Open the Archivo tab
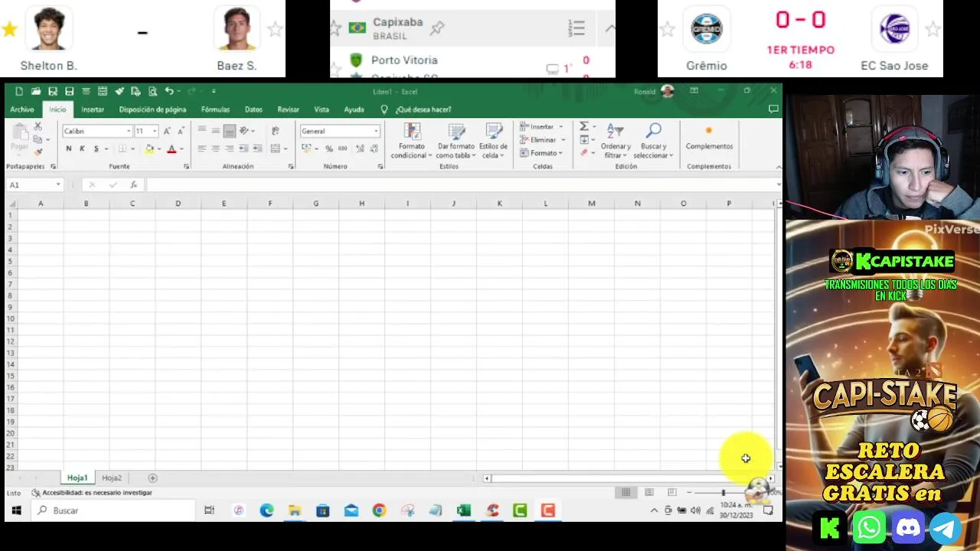The width and height of the screenshot is (980, 551). click(x=22, y=109)
